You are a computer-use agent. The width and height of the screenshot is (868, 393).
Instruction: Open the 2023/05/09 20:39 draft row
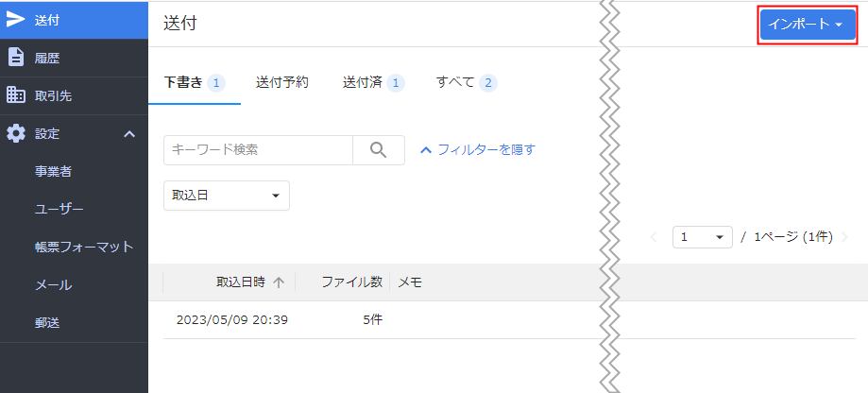click(x=509, y=320)
